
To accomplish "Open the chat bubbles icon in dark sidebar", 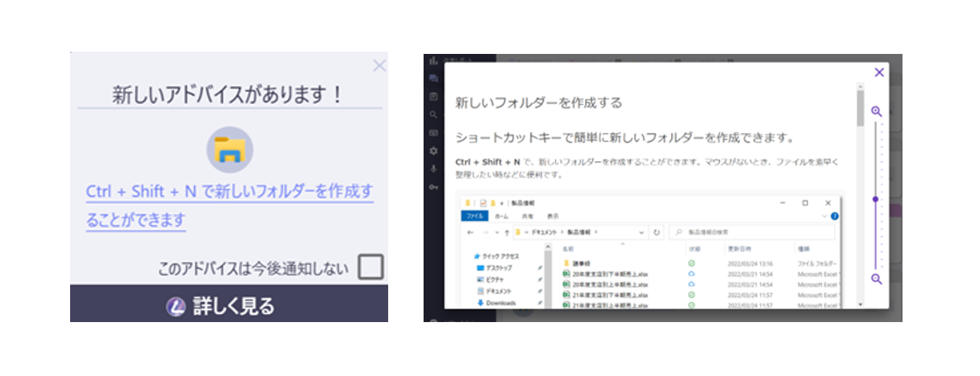I will tap(434, 78).
